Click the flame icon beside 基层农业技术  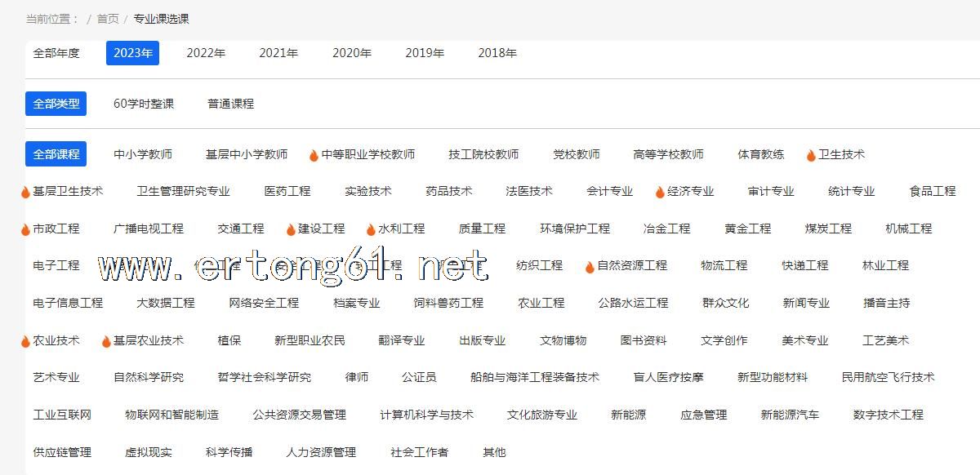point(106,341)
